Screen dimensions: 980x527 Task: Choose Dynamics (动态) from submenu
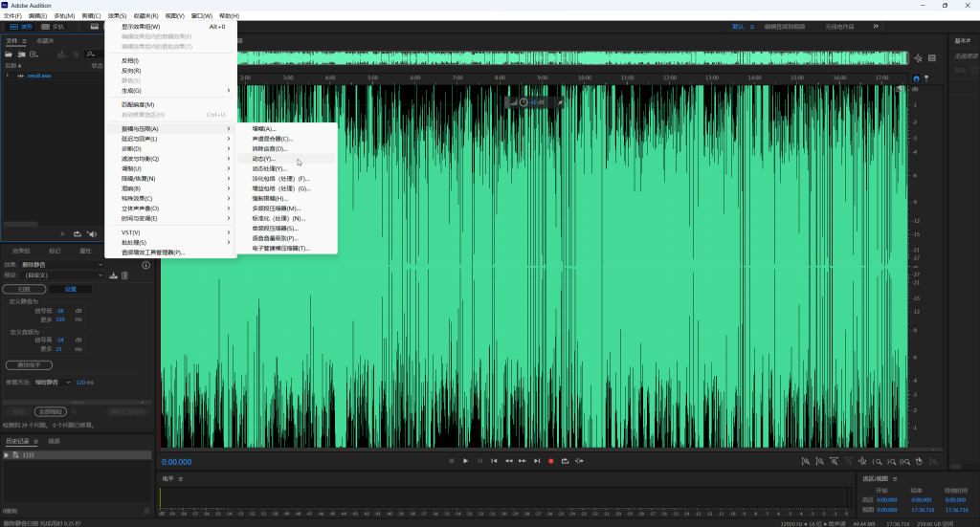pos(286,159)
